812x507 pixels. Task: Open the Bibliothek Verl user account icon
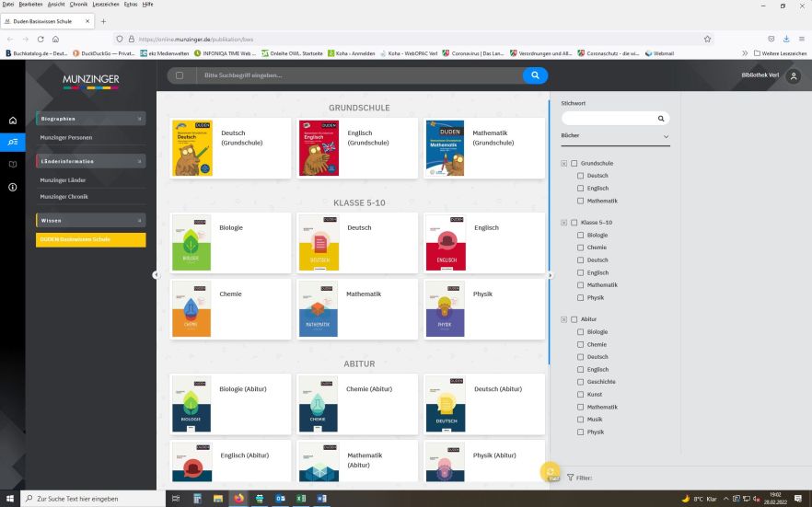point(794,76)
